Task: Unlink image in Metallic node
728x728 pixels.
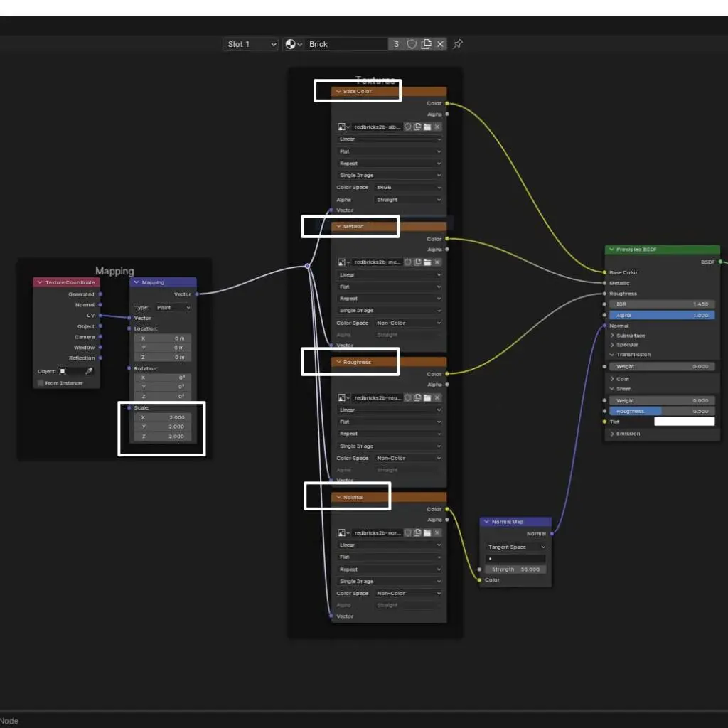Action: (x=437, y=262)
